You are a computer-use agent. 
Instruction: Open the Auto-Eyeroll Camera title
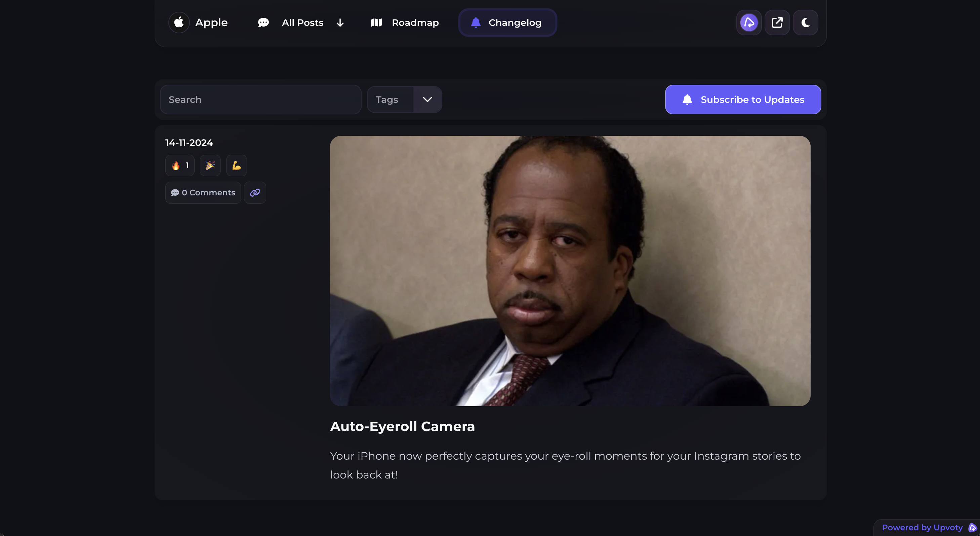tap(402, 426)
